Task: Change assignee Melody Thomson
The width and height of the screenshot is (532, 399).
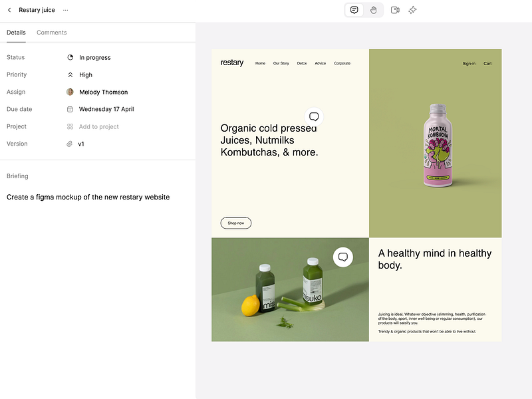Action: coord(104,92)
